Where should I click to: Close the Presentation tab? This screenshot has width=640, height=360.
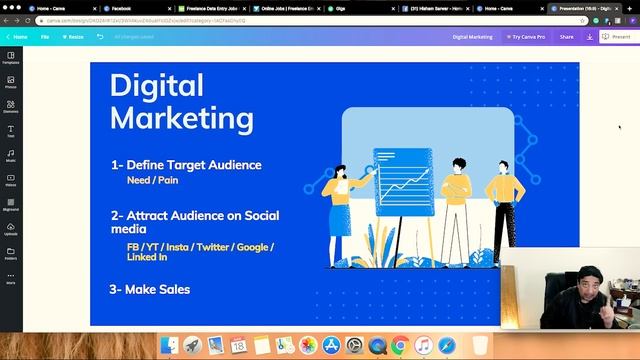click(617, 8)
